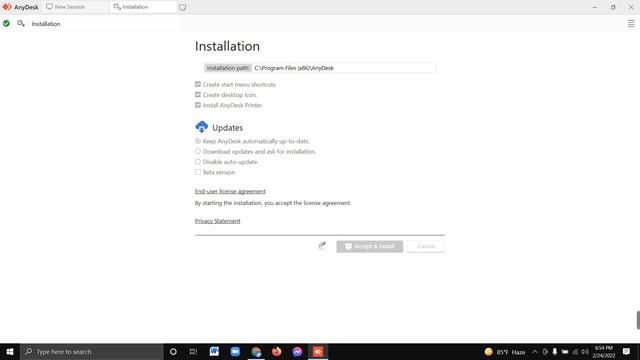This screenshot has width=640, height=360.
Task: Click the battery tray icon
Action: click(565, 352)
